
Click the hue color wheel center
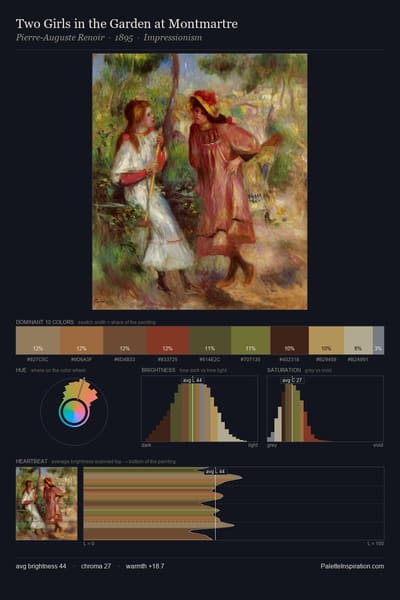74,412
